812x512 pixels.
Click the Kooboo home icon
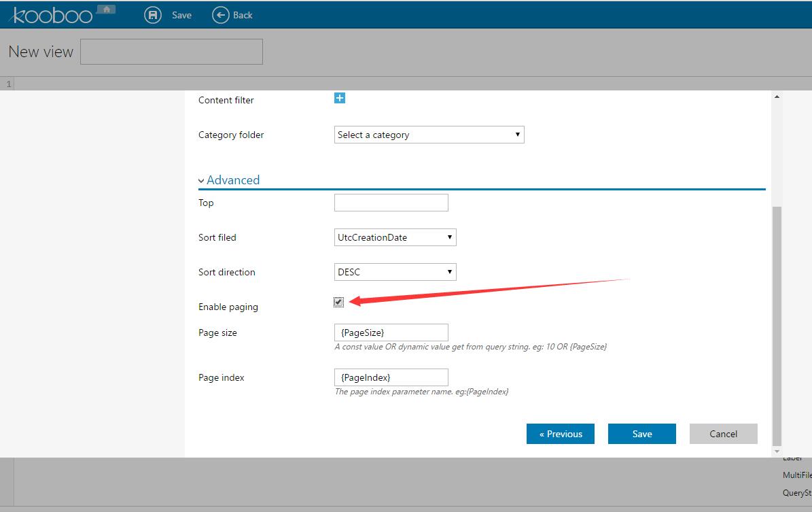106,10
